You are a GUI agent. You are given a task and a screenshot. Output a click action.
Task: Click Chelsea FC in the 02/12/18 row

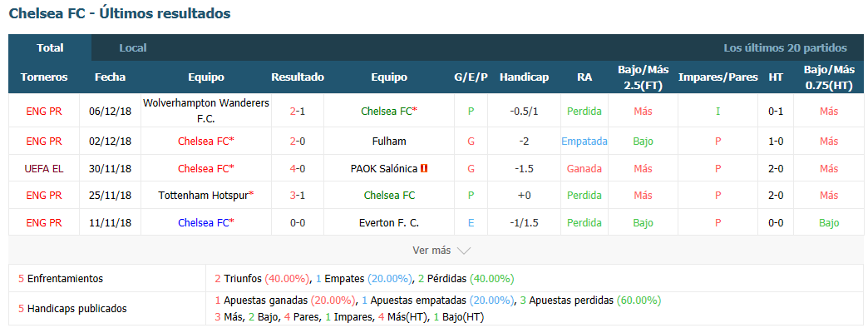click(x=206, y=142)
